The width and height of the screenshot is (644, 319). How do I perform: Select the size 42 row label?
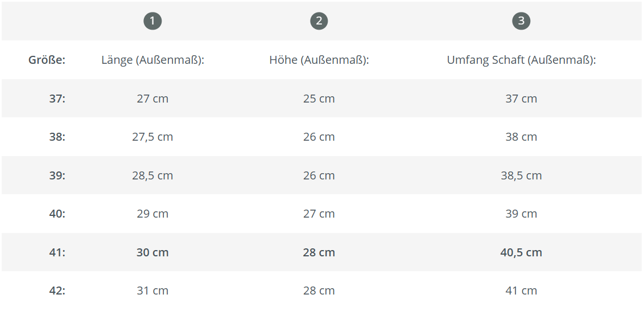(x=57, y=291)
